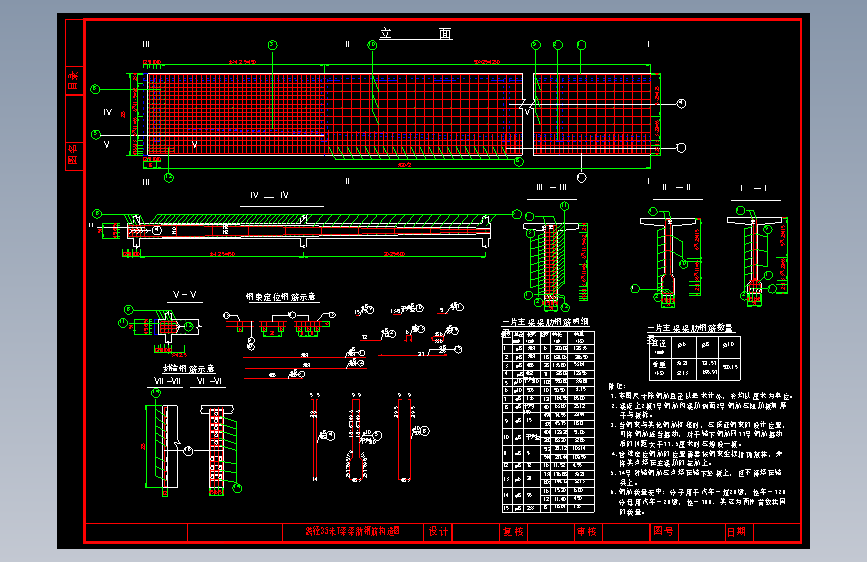Click the 图号 cell in bottom title block

[x=664, y=532]
